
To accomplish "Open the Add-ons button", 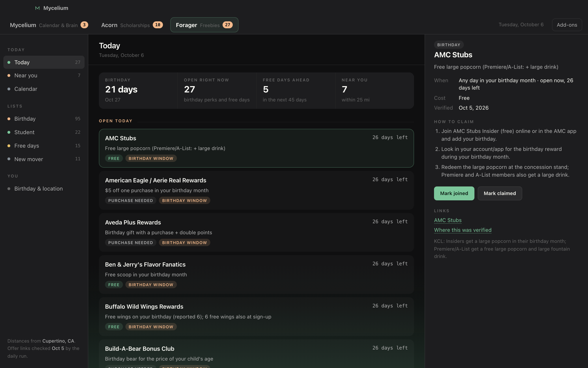I will coord(567,25).
